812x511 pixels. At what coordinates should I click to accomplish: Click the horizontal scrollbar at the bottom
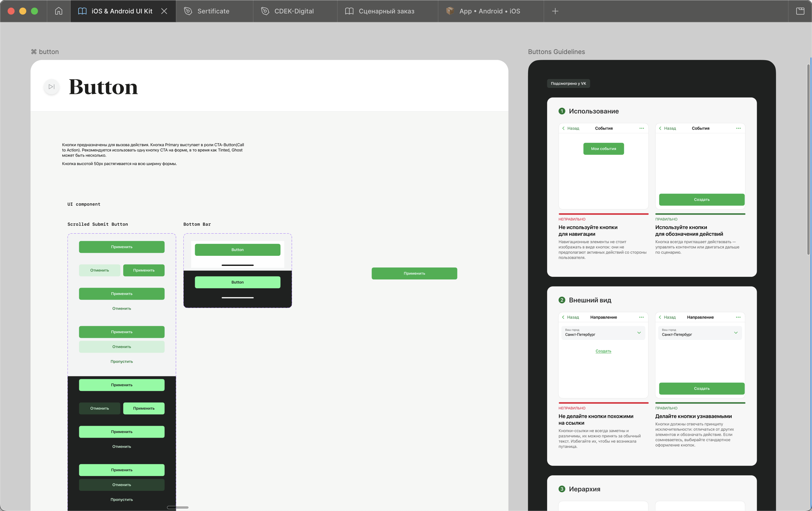[178, 507]
